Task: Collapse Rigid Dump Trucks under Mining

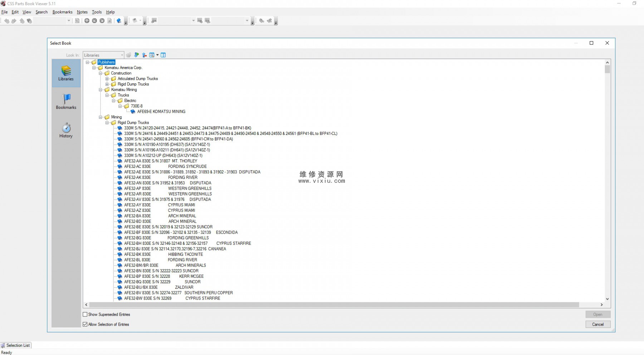Action: point(107,123)
